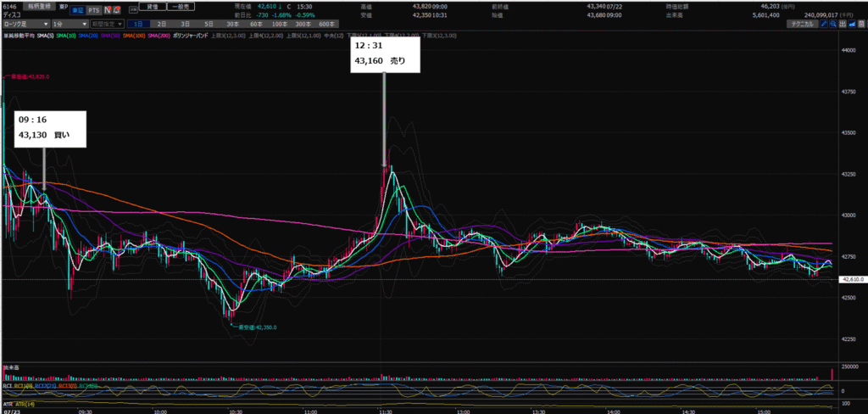868x414 pixels.
Task: Click the blue SMA(20) legend label
Action: coord(88,36)
